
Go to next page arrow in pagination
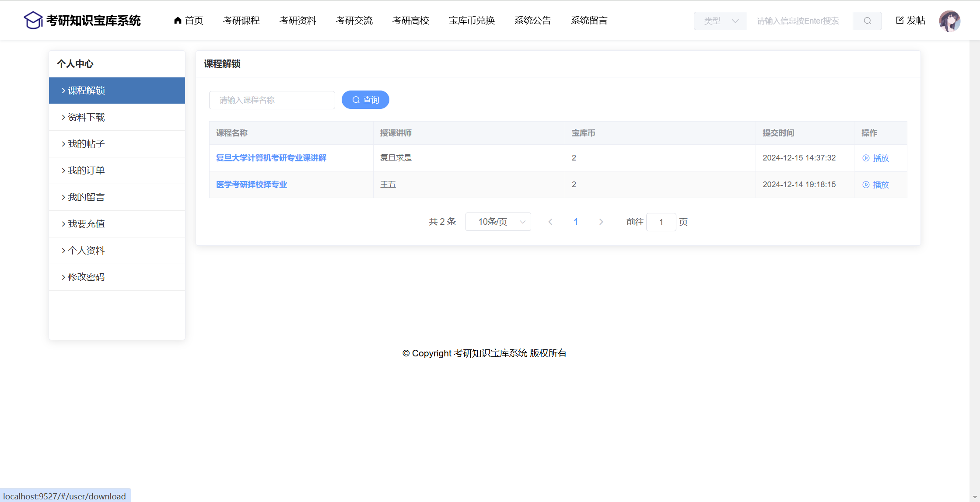tap(601, 222)
